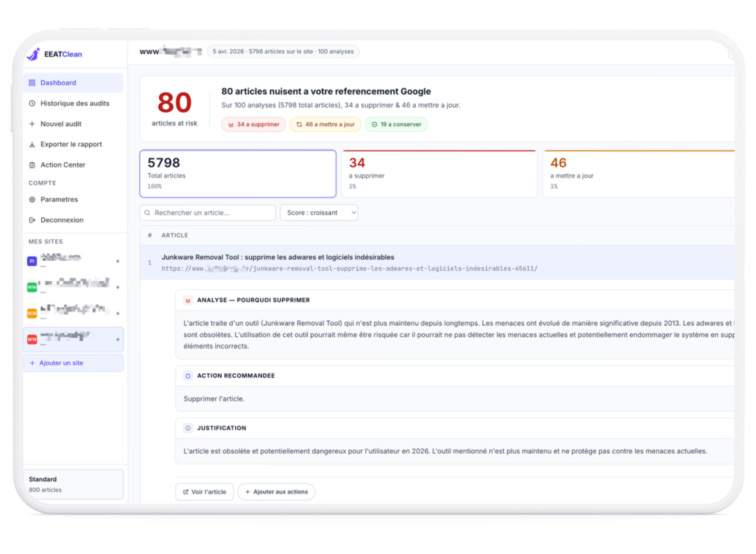Image resolution: width=756 pixels, height=554 pixels.
Task: Expand article 1 Junkware Removal Tool row
Action: [x=278, y=257]
